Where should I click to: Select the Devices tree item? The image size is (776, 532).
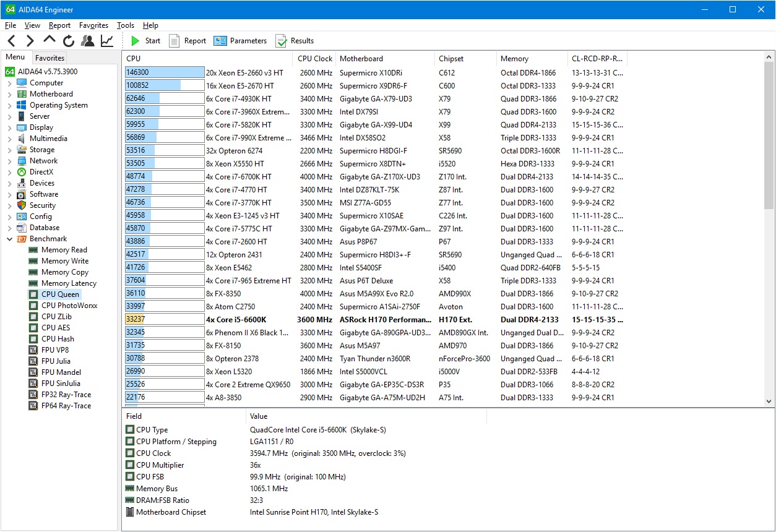pos(42,183)
